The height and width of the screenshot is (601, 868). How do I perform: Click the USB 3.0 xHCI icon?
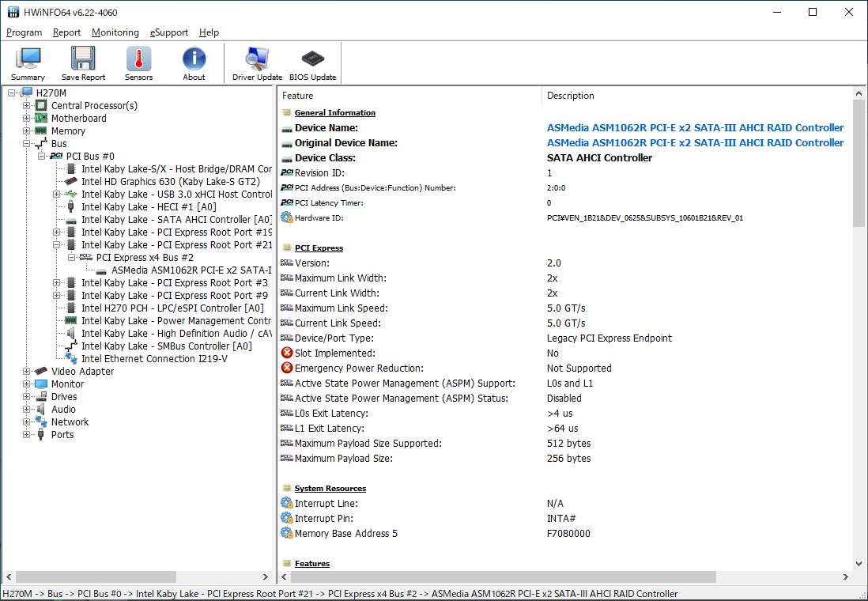coord(71,194)
